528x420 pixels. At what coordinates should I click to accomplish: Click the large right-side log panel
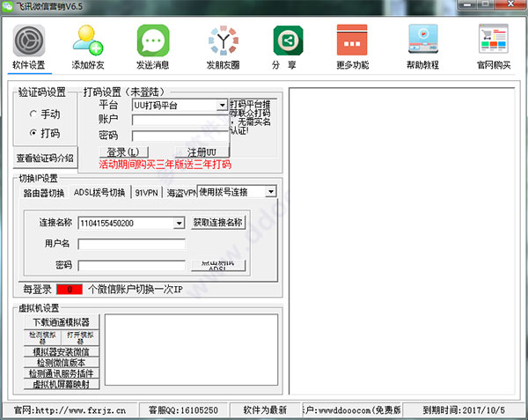coord(402,241)
